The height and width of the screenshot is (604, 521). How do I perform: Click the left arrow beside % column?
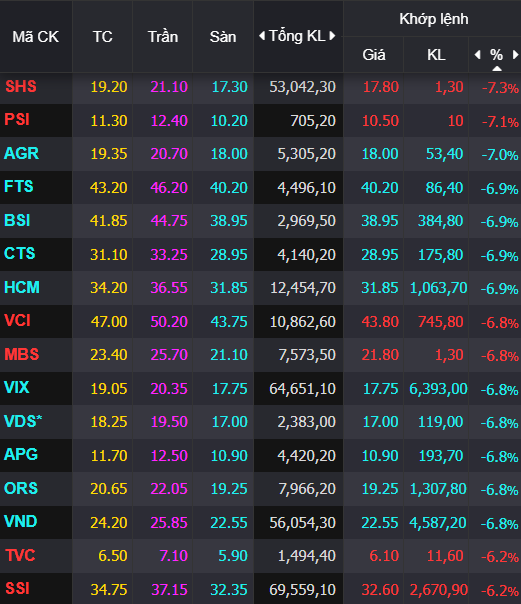(477, 55)
